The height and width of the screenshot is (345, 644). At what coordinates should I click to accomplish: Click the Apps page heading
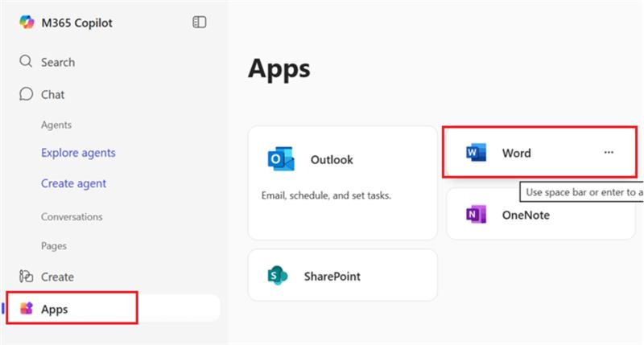(x=279, y=69)
